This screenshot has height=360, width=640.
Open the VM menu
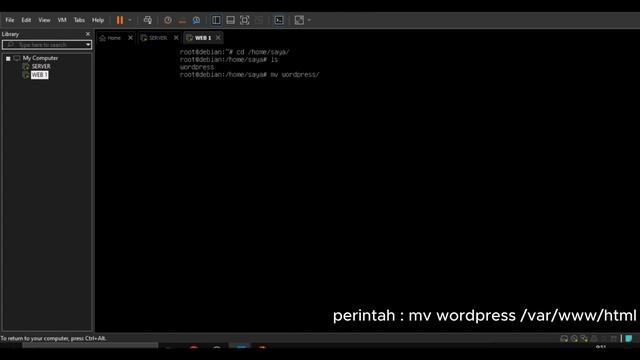[x=62, y=20]
